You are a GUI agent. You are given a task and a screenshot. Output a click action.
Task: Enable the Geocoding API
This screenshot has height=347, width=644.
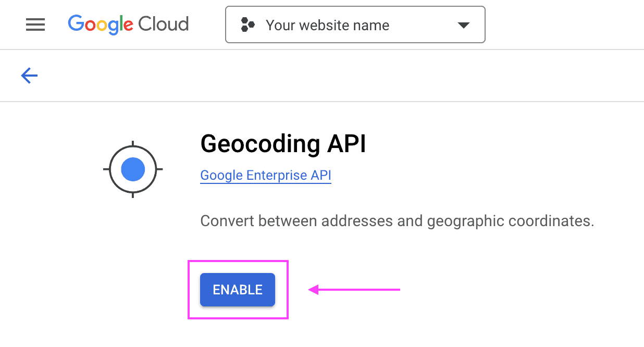coord(237,290)
